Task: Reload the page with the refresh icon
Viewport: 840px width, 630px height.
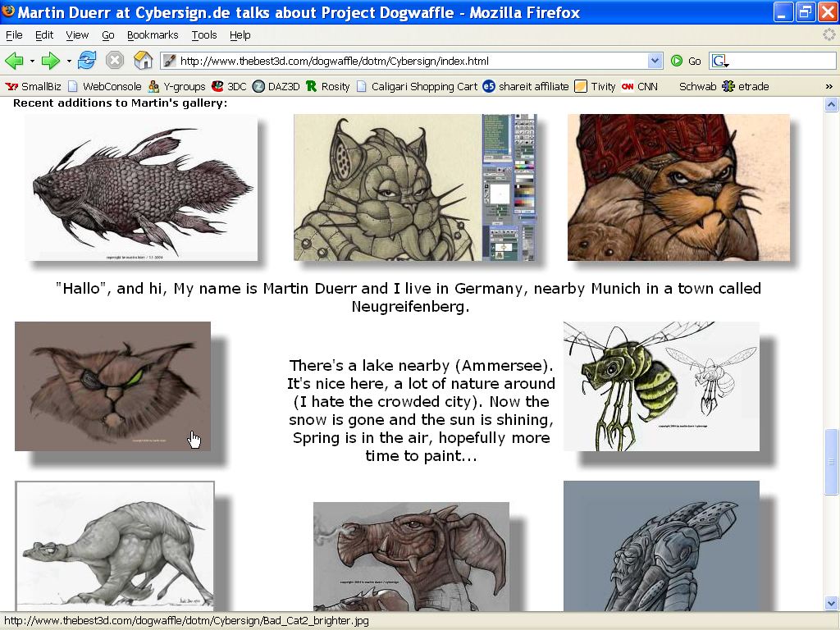Action: [87, 61]
